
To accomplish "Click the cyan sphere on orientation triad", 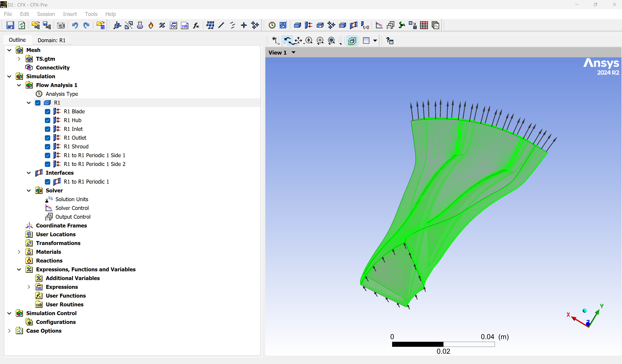I will point(585,311).
